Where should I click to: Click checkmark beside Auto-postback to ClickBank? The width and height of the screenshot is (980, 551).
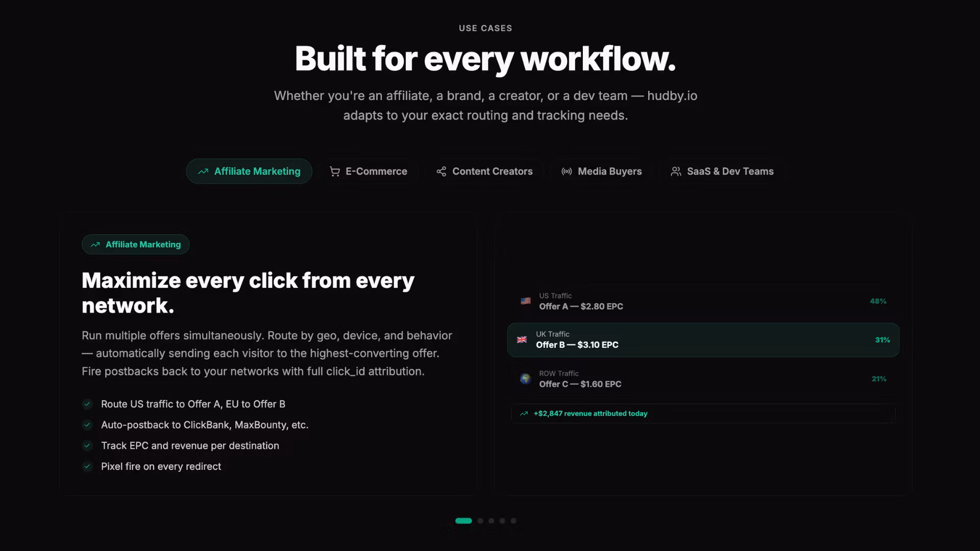pos(87,425)
